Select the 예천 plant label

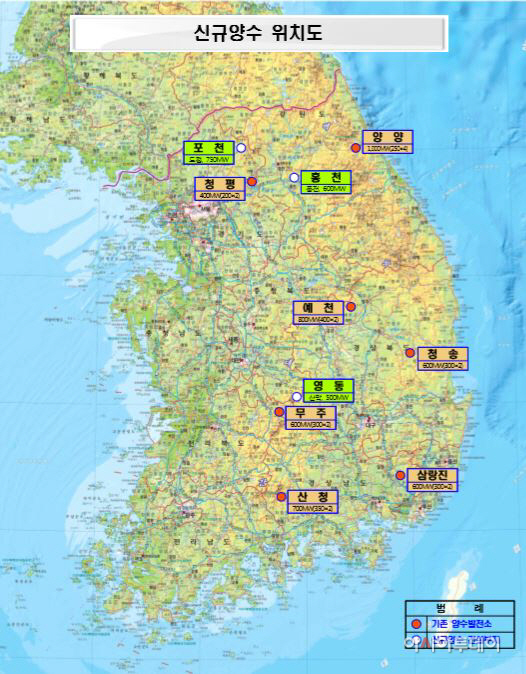(x=318, y=312)
